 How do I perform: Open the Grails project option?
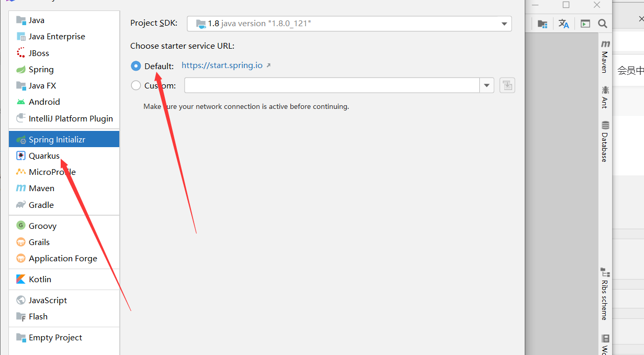coord(38,242)
